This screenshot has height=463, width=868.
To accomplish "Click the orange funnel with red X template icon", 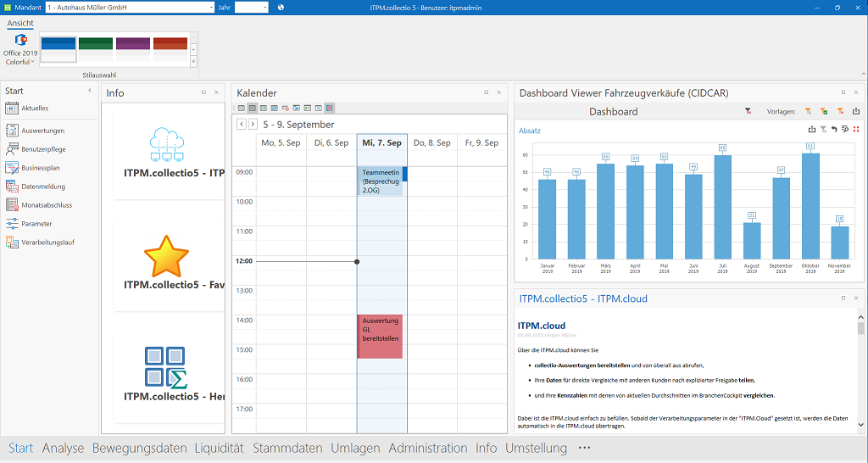I will pos(840,111).
